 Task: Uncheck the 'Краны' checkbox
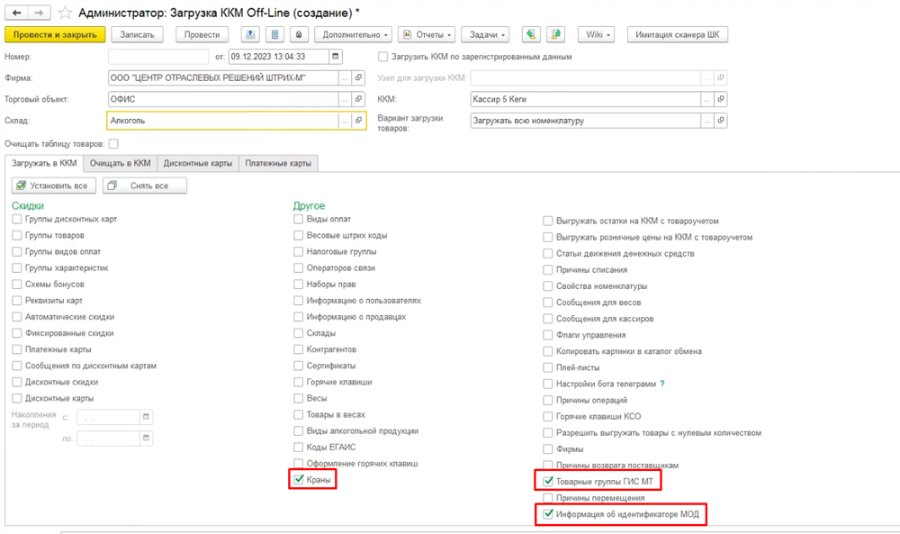[x=298, y=479]
